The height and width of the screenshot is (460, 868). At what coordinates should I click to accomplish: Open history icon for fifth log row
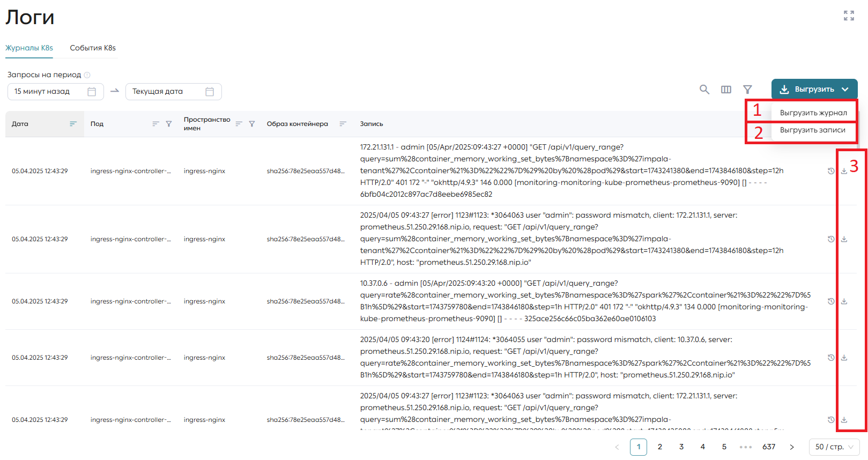tap(831, 420)
